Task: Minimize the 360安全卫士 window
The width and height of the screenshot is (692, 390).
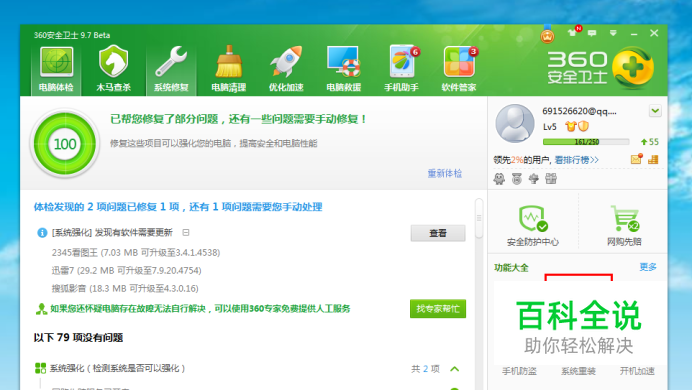Action: pyautogui.click(x=634, y=34)
